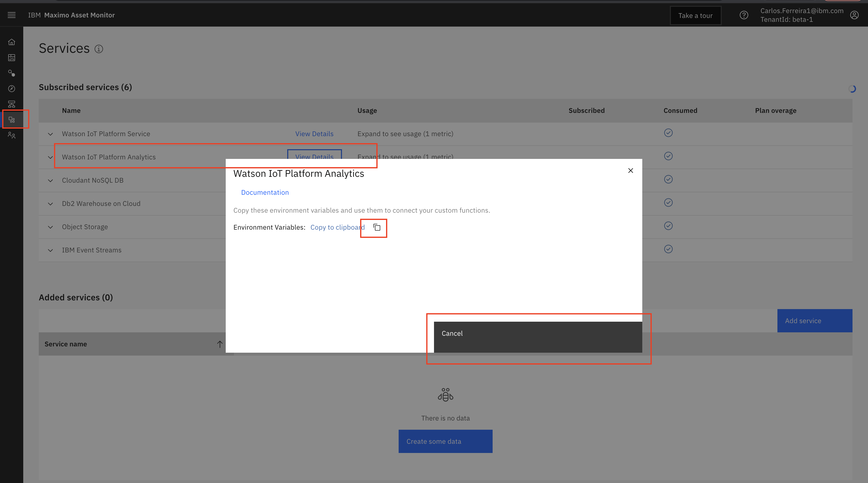868x483 pixels.
Task: Expand the Cloudant NoSQL DB row
Action: 50,181
